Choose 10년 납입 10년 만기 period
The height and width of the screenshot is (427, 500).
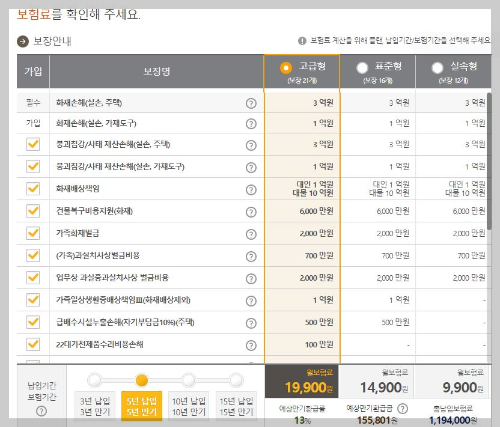(189, 406)
